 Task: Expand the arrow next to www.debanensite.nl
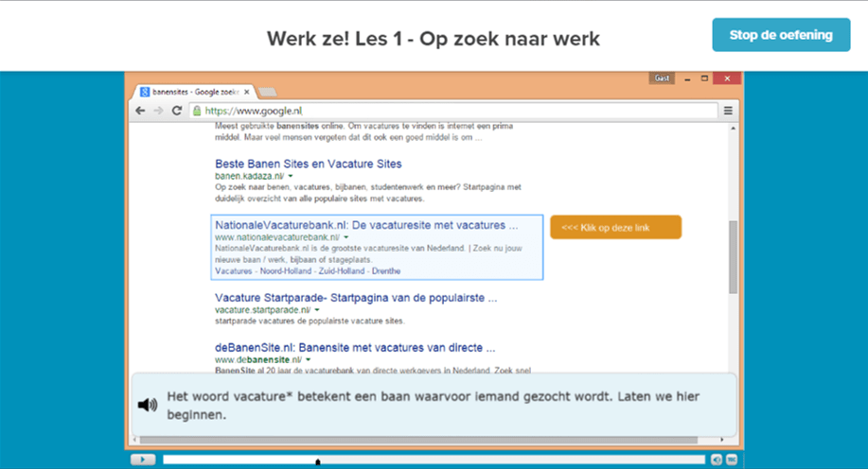309,359
